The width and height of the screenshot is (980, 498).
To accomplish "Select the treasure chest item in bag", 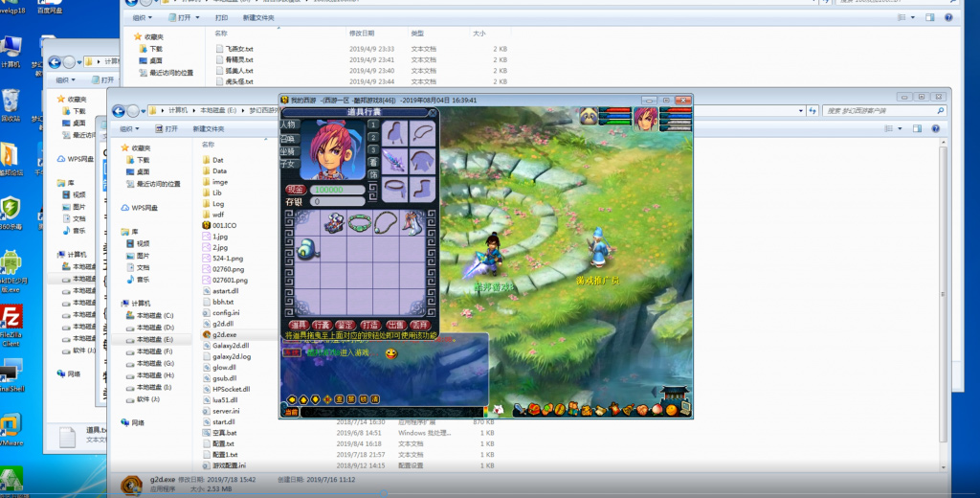I will point(334,223).
